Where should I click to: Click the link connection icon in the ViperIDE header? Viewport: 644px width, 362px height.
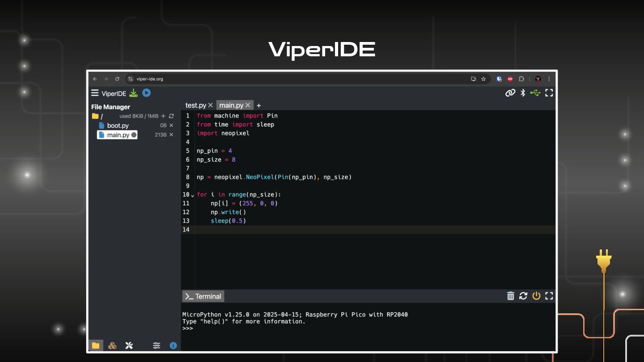coord(510,93)
